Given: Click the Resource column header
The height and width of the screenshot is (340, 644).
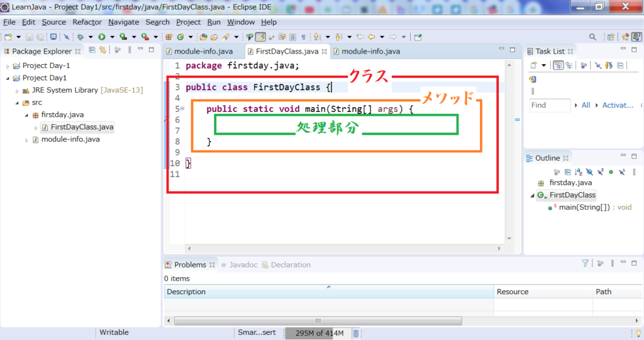Looking at the screenshot, I should click(x=543, y=292).
